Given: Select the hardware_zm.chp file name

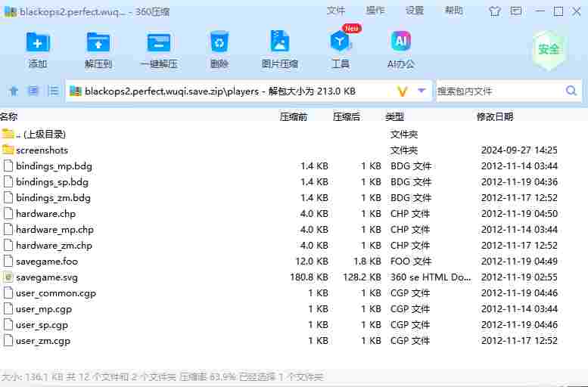Looking at the screenshot, I should pyautogui.click(x=54, y=246).
